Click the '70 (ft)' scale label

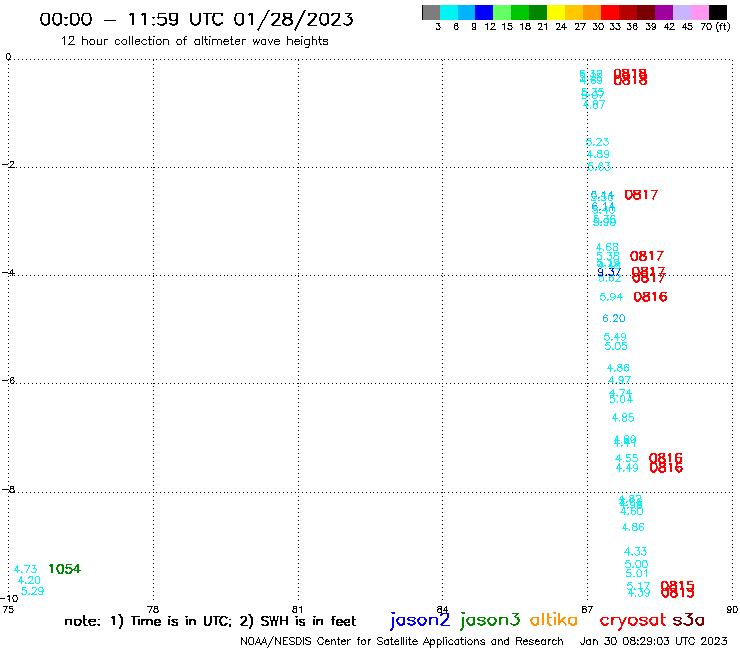point(715,27)
